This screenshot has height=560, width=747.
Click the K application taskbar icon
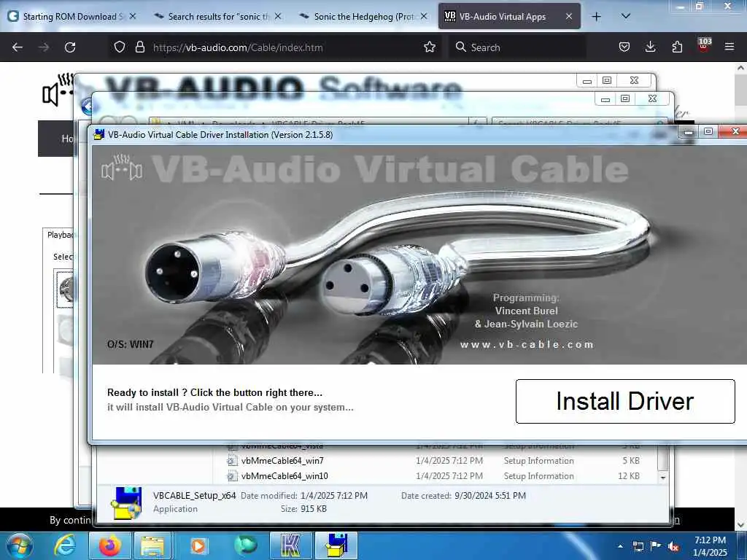point(290,545)
